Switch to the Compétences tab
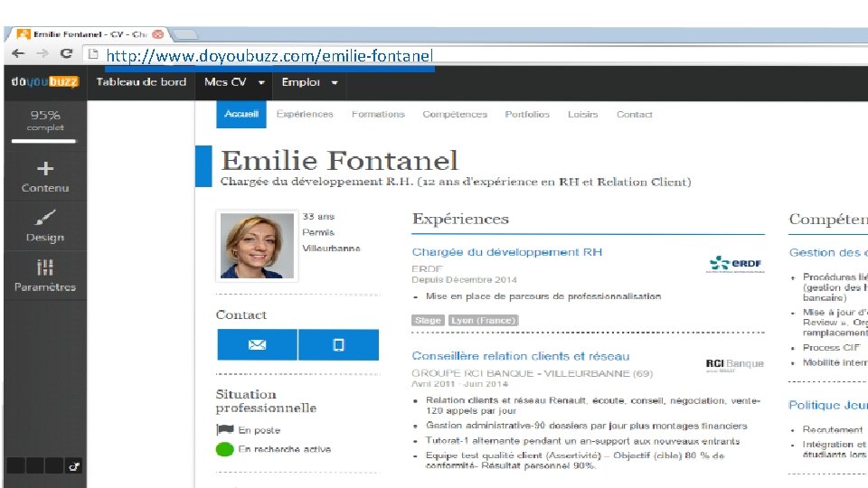This screenshot has height=488, width=868. coord(455,114)
